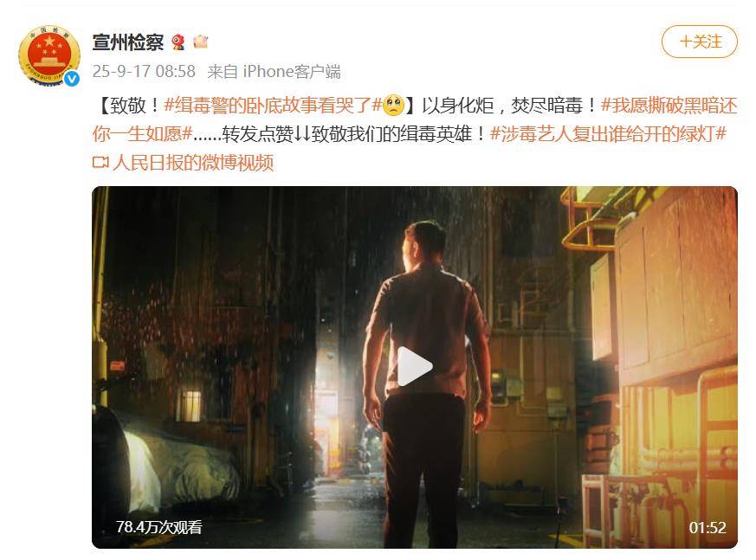Image resolution: width=756 pixels, height=560 pixels.
Task: Click the 致敬 opening text of the post
Action: pyautogui.click(x=128, y=105)
